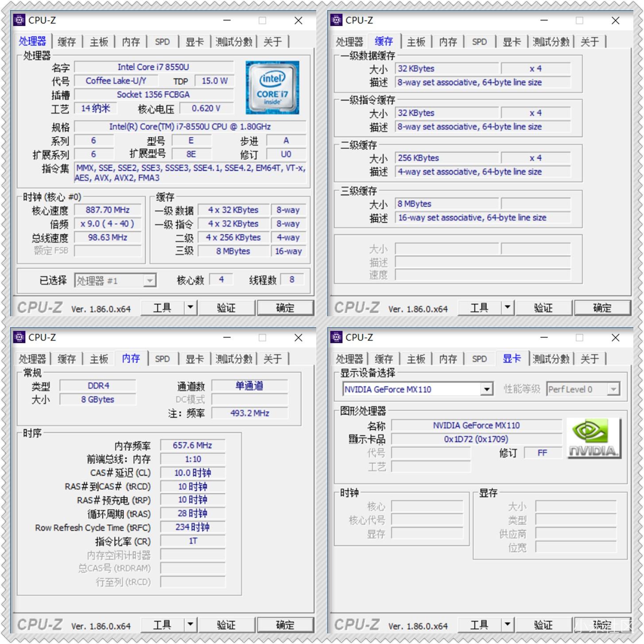
Task: Click CPU-Z app icon in graphics window title bar
Action: 337,337
